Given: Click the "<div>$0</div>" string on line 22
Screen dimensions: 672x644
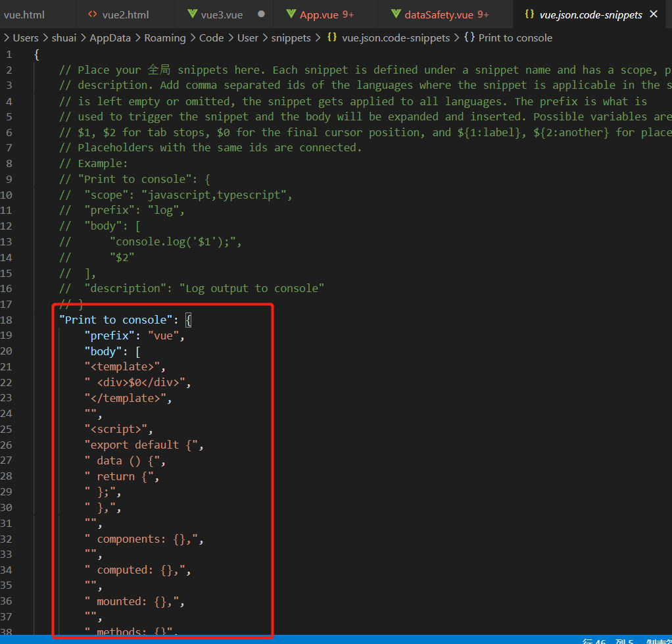Looking at the screenshot, I should pos(135,382).
